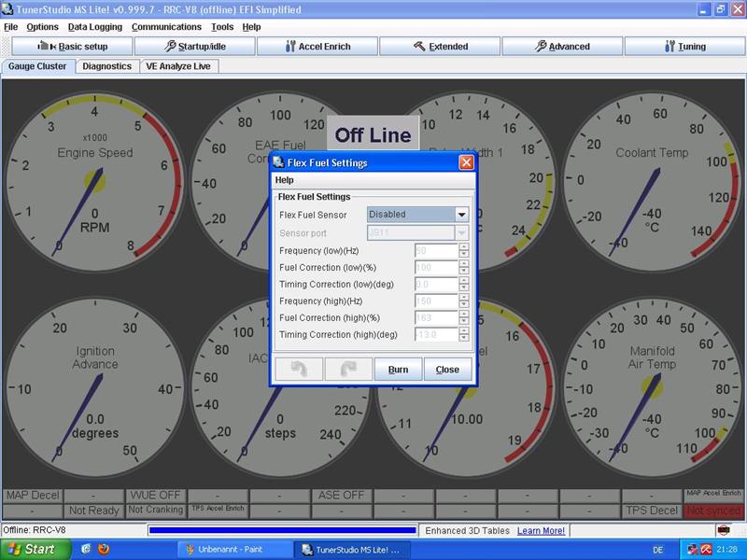Open the Data Logging menu
747x560 pixels.
coord(94,27)
